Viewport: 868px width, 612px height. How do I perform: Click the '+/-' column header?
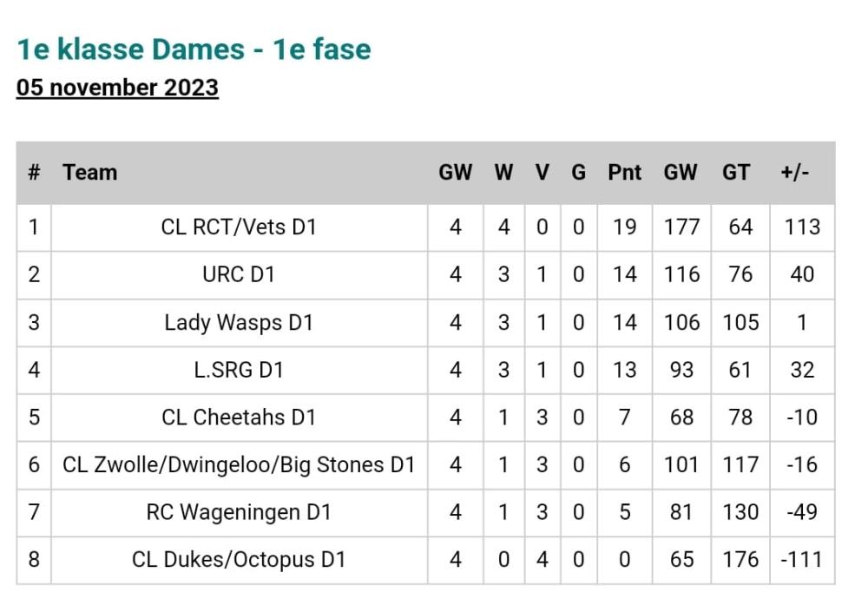(x=795, y=172)
